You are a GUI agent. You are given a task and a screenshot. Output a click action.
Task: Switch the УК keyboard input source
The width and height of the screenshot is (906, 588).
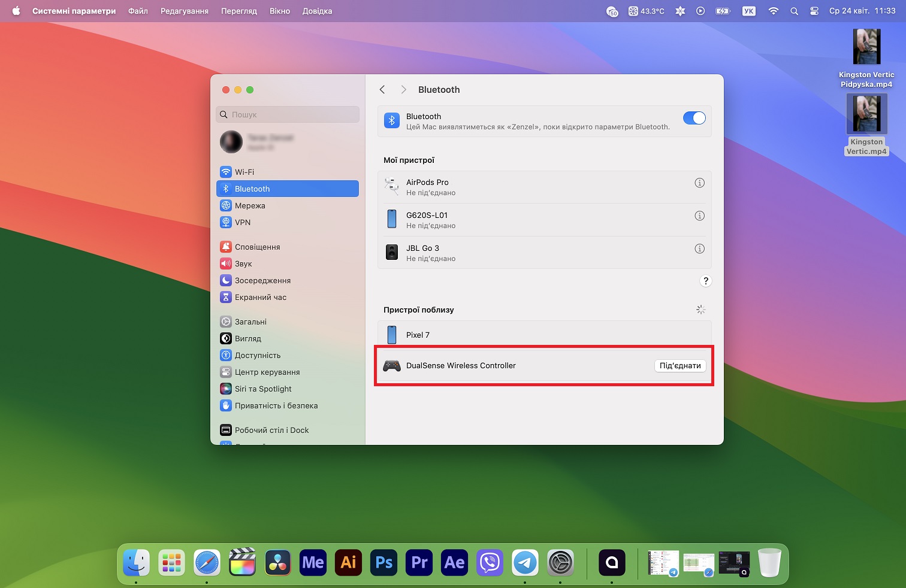(x=749, y=11)
